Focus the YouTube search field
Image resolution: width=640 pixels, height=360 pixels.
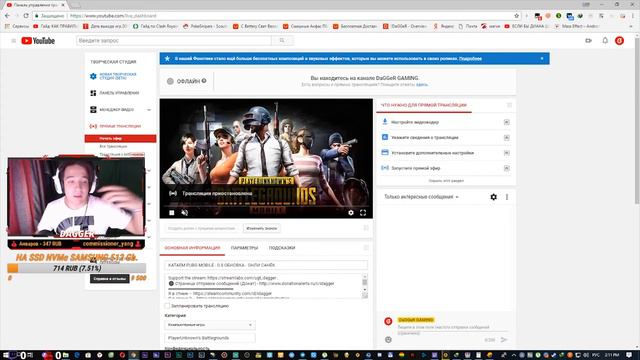[x=174, y=40]
